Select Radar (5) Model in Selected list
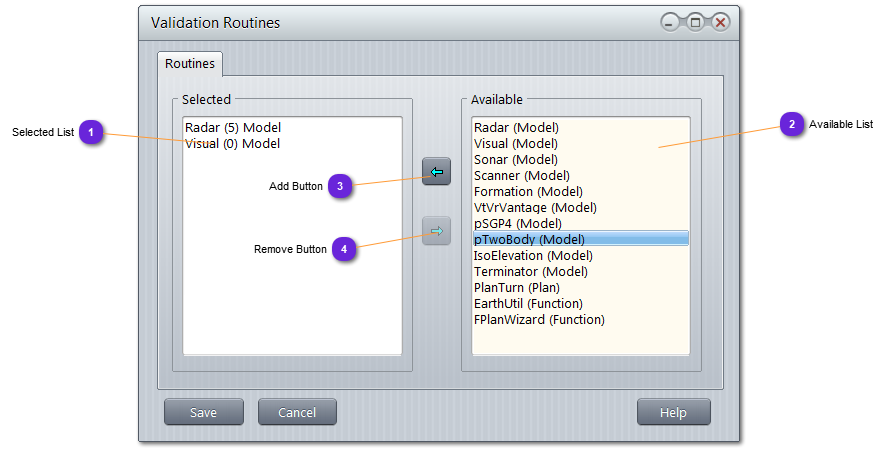Viewport: 889px width, 451px height. pos(232,128)
